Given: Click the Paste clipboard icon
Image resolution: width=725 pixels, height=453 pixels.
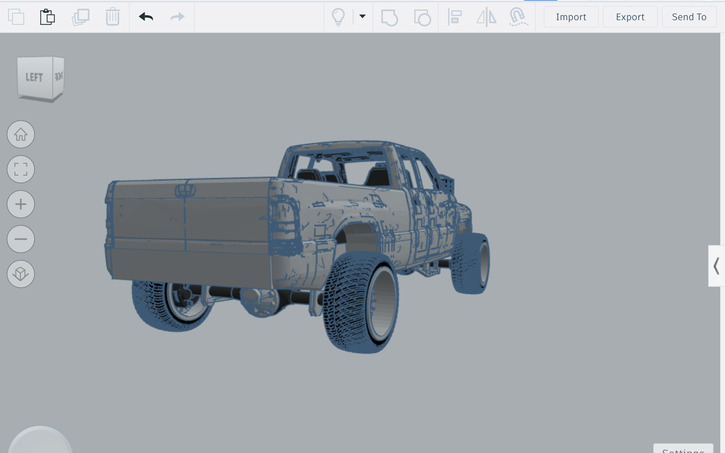Looking at the screenshot, I should (x=47, y=17).
